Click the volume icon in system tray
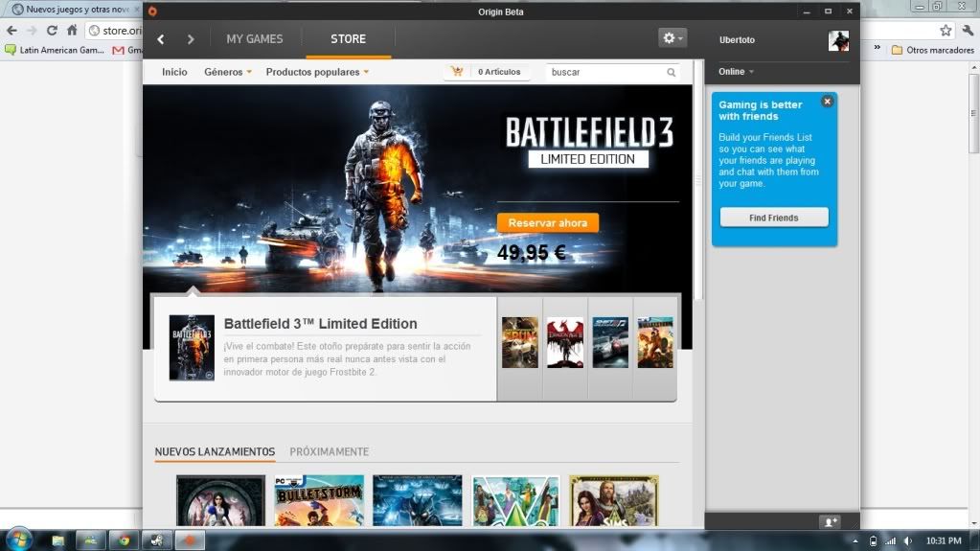Image resolution: width=980 pixels, height=551 pixels. click(x=908, y=541)
